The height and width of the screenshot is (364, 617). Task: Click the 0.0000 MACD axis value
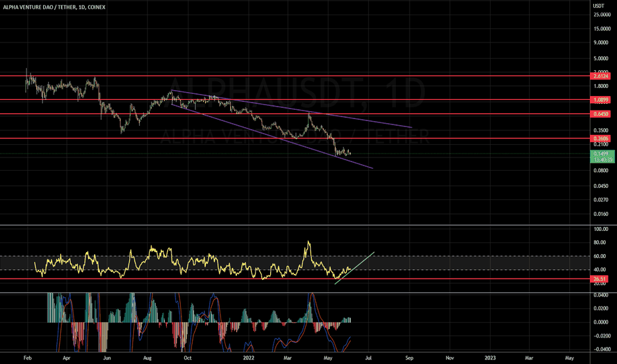[601, 322]
